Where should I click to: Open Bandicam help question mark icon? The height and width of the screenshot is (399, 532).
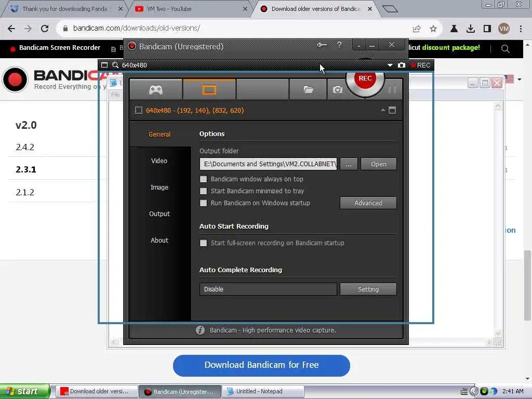pyautogui.click(x=339, y=45)
